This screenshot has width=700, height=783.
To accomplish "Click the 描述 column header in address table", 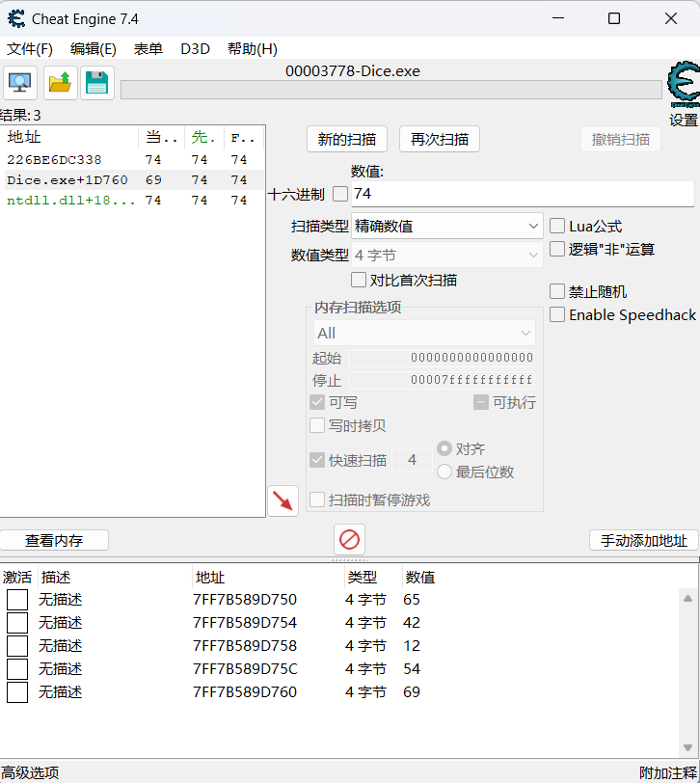I will click(115, 578).
